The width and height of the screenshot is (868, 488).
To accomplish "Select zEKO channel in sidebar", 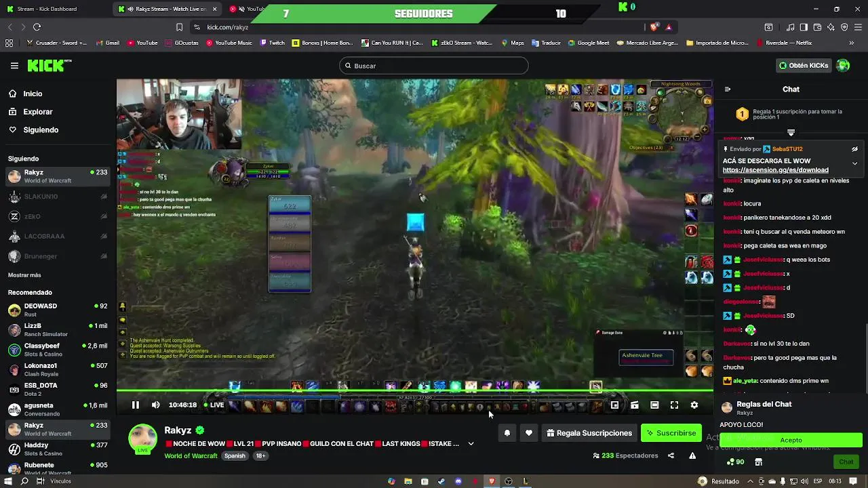I will pos(58,216).
